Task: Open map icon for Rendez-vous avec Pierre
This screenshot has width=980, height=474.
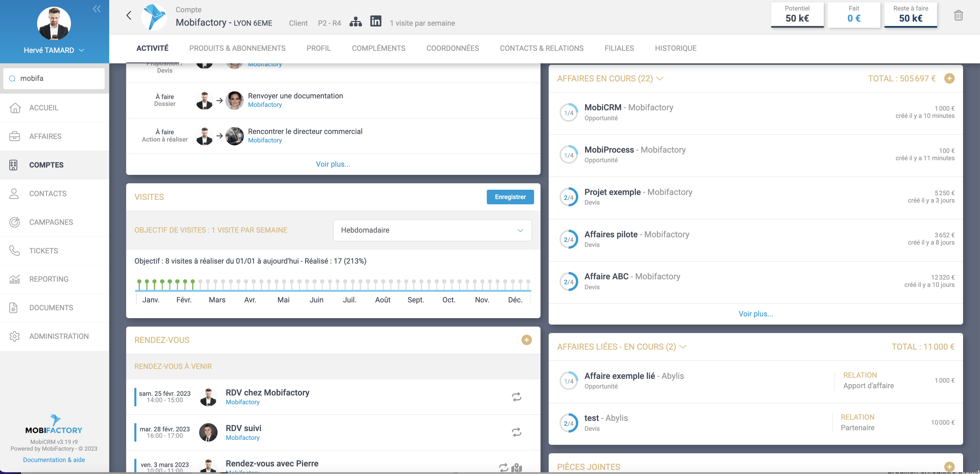Action: (x=516, y=468)
